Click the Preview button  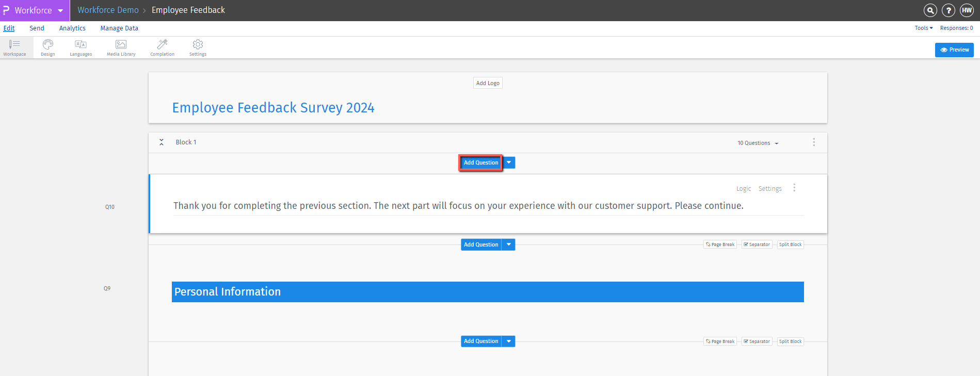[954, 50]
